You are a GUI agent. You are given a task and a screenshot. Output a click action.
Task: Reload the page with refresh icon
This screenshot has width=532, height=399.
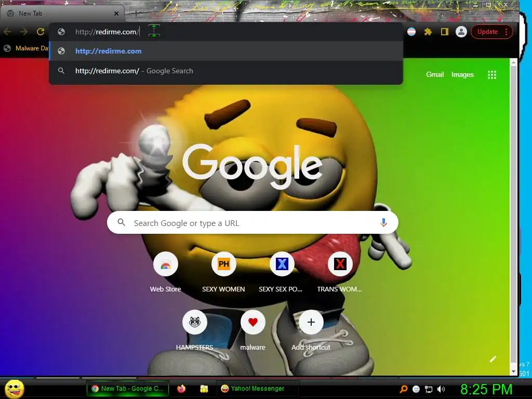coord(41,32)
